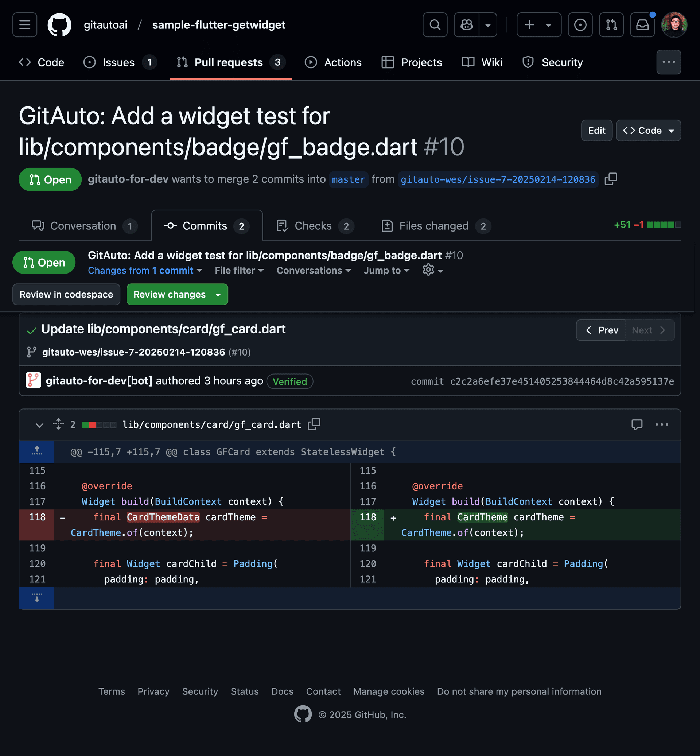700x756 pixels.
Task: Open the Jump to dropdown
Action: [x=386, y=270]
